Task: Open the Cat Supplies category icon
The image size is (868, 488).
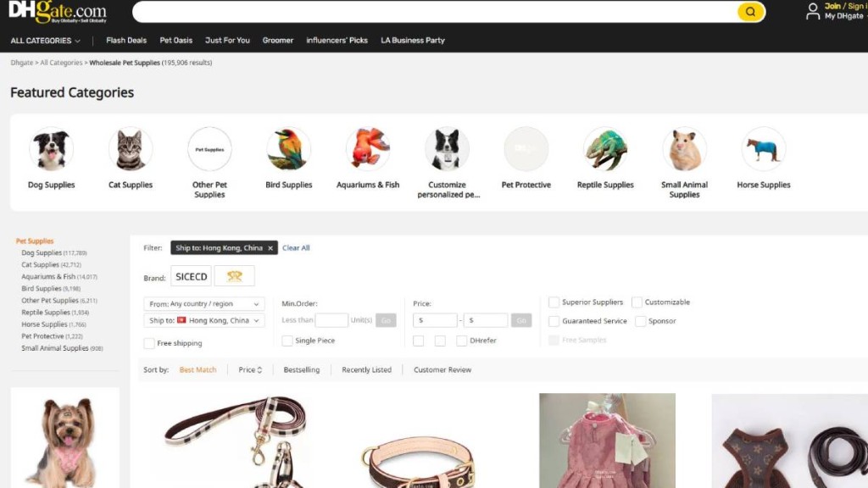Action: click(131, 150)
